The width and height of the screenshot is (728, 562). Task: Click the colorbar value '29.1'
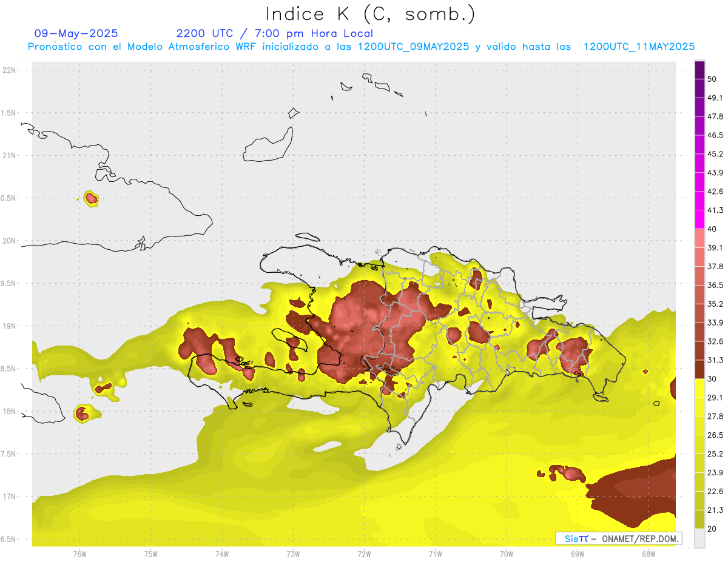pyautogui.click(x=715, y=398)
